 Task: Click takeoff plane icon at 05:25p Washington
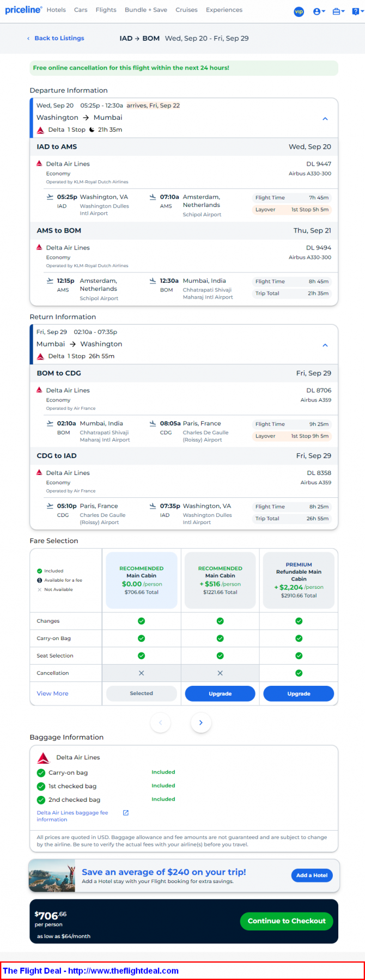point(50,197)
